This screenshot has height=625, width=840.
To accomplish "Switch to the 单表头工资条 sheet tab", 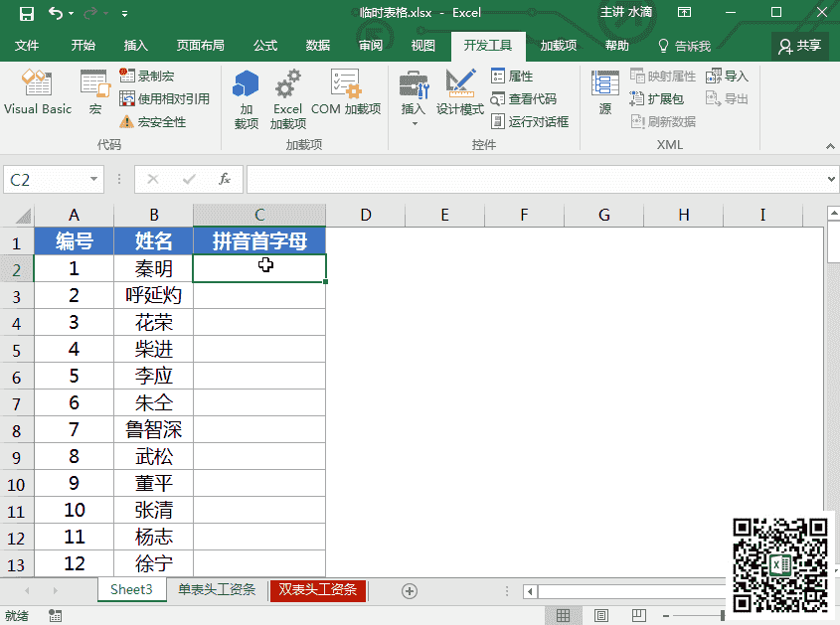I will pos(217,589).
